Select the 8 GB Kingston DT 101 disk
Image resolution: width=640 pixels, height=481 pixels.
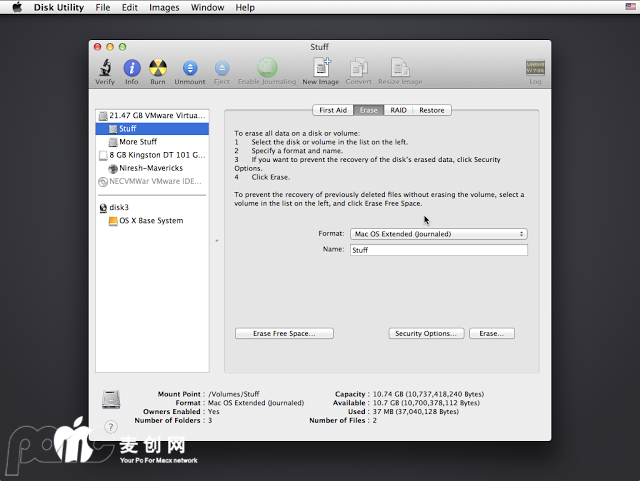click(x=152, y=155)
